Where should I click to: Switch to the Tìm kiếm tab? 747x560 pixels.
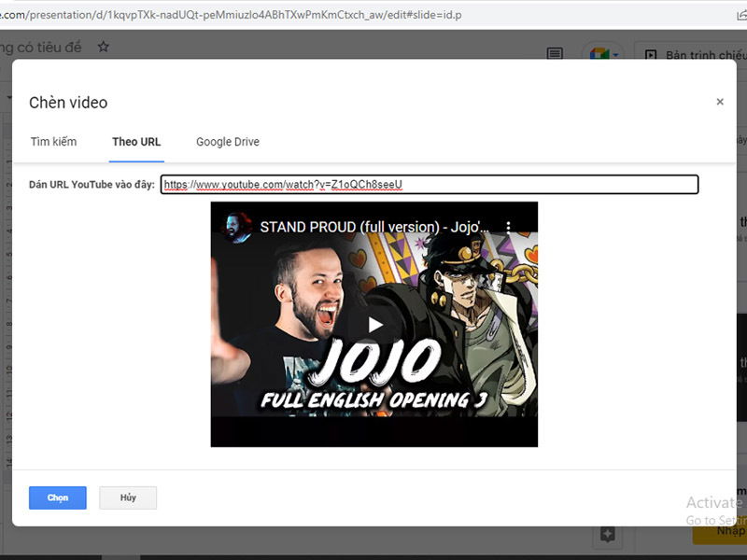53,142
